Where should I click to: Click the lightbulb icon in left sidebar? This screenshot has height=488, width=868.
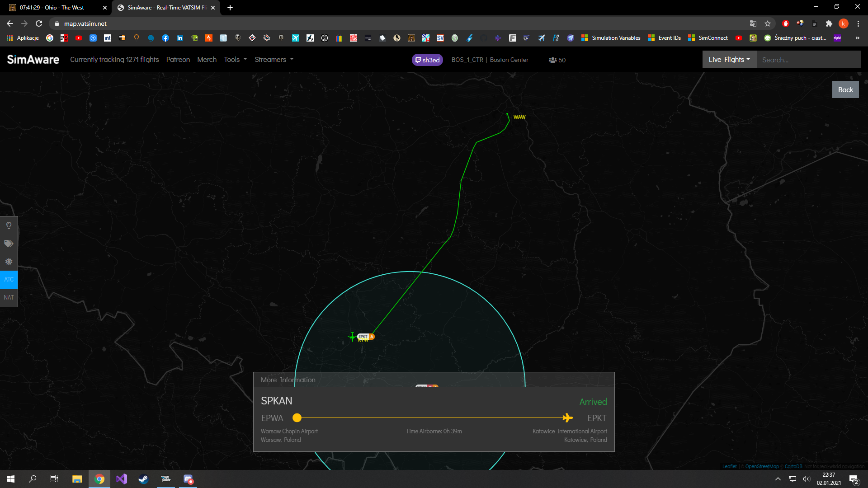pos(9,225)
